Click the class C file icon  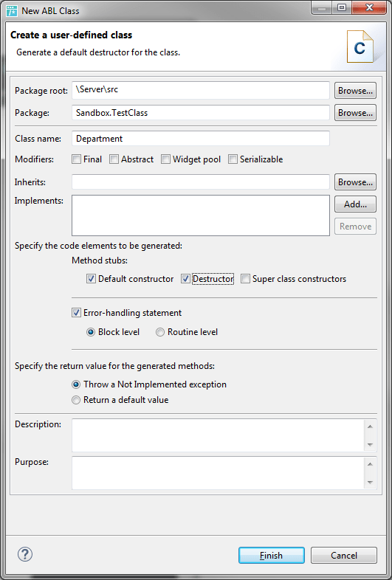click(360, 46)
